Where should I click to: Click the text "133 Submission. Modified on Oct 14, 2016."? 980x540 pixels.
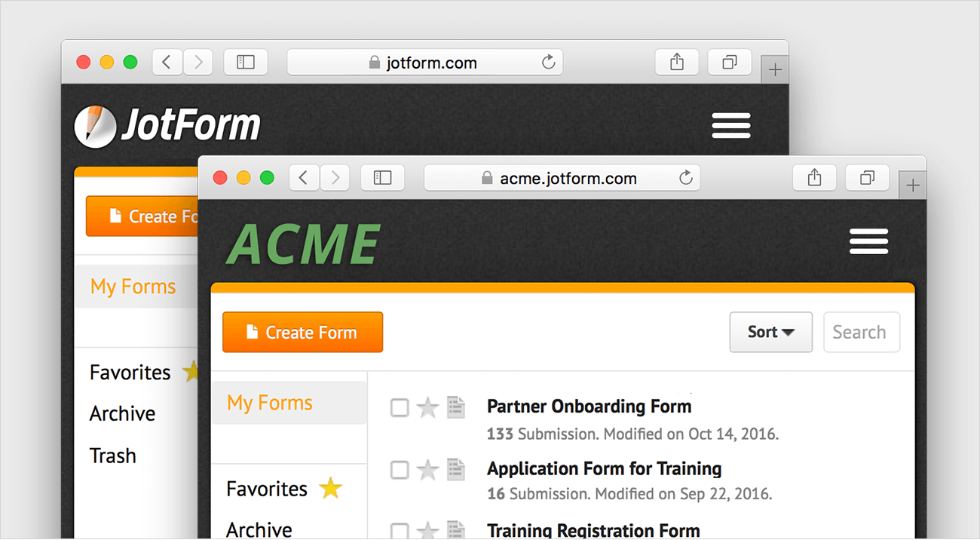pyautogui.click(x=633, y=434)
